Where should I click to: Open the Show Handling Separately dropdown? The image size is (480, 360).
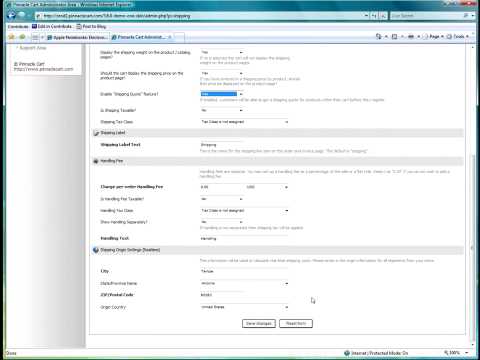(222, 222)
